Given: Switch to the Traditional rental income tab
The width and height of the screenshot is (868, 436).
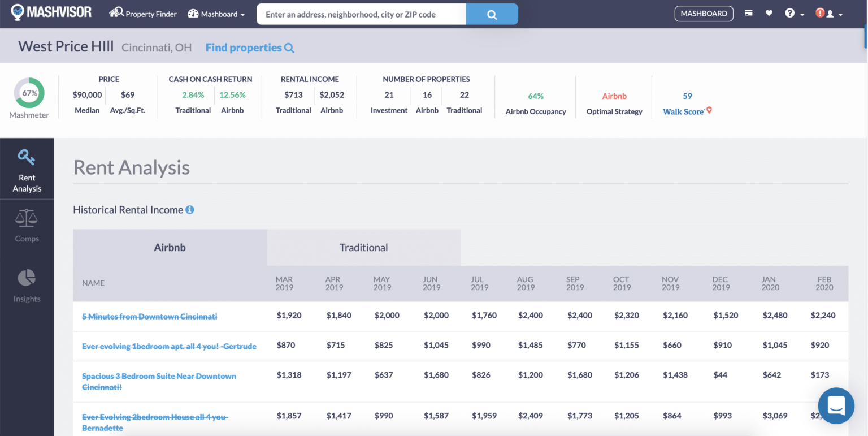Looking at the screenshot, I should (363, 247).
